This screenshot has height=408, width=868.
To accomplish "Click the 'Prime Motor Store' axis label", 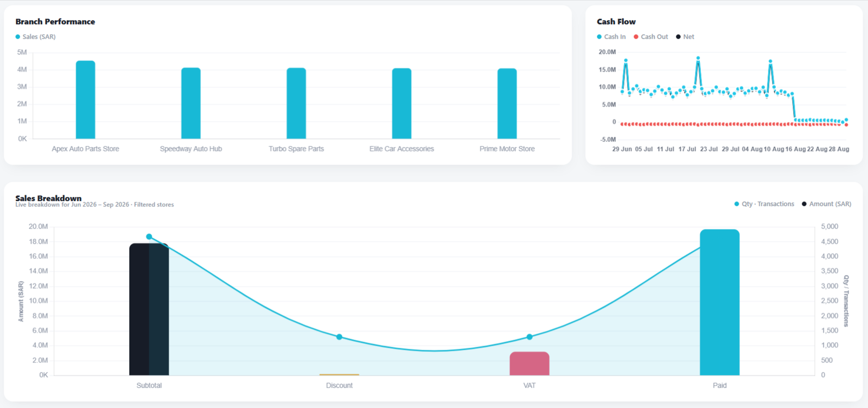I will (507, 149).
